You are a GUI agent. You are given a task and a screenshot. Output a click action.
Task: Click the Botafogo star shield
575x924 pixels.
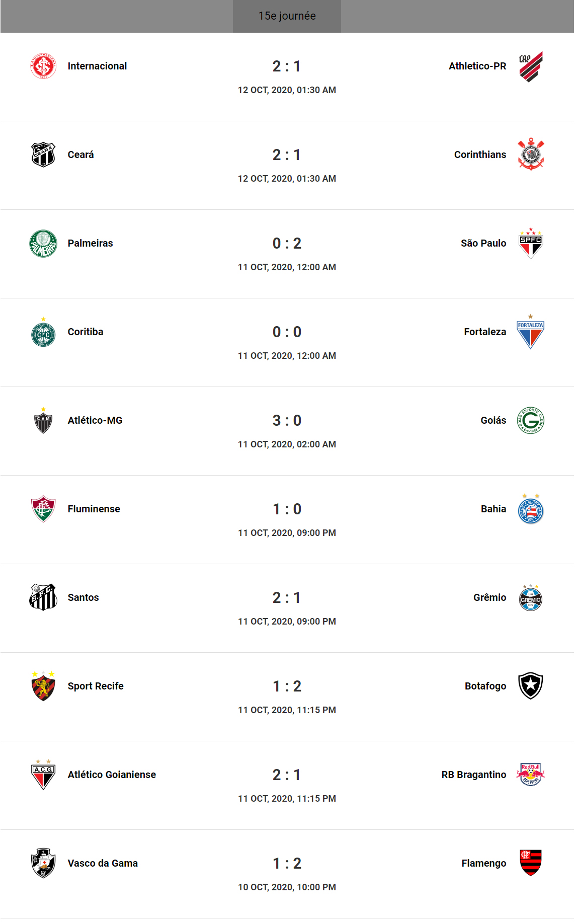pos(531,686)
